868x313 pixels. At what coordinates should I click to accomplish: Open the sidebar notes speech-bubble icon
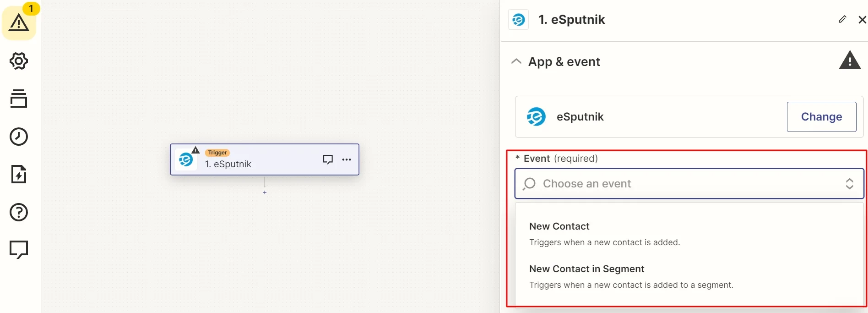pyautogui.click(x=19, y=250)
